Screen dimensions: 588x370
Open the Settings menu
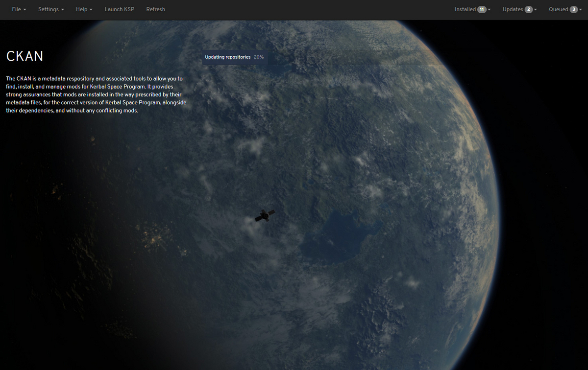[x=51, y=9]
